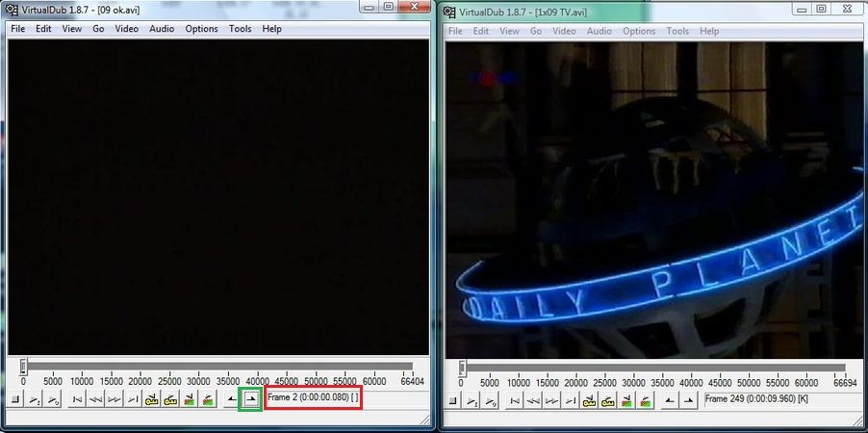The width and height of the screenshot is (868, 433).
Task: Go to next keyframe in 1x09 TV.avi window
Action: pyautogui.click(x=608, y=400)
